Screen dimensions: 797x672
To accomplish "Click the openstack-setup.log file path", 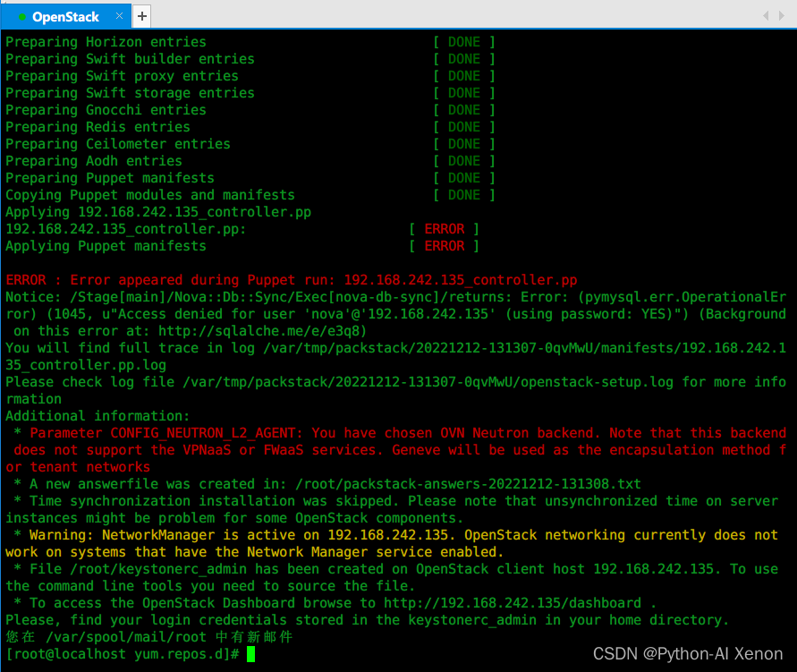I will pos(428,382).
